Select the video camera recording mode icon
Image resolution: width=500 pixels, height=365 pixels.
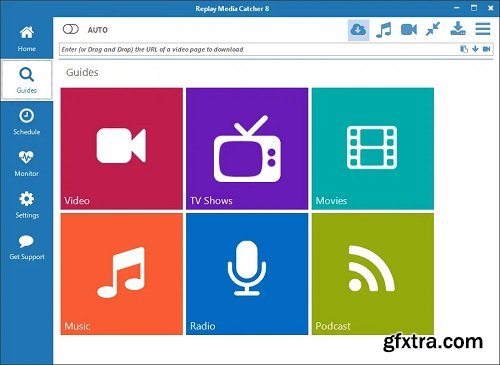[409, 30]
